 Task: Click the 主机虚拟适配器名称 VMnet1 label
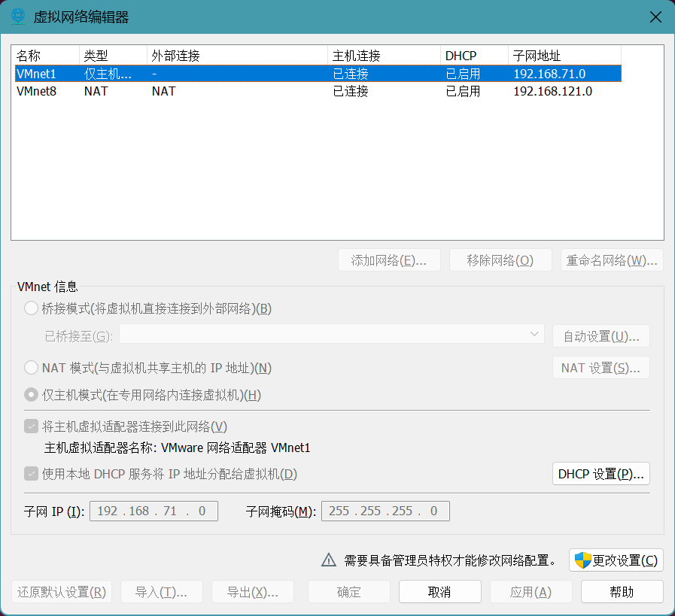point(177,448)
